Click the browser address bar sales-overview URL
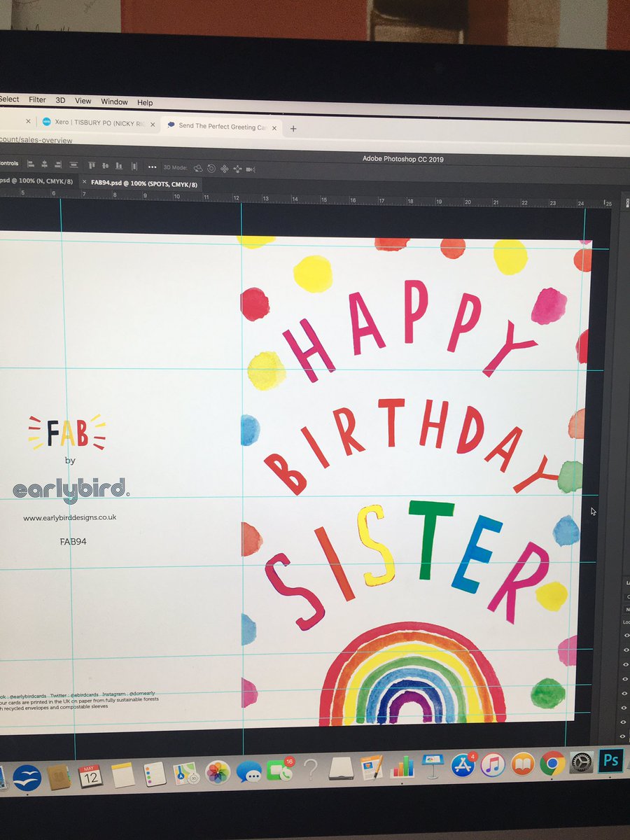 [36, 140]
